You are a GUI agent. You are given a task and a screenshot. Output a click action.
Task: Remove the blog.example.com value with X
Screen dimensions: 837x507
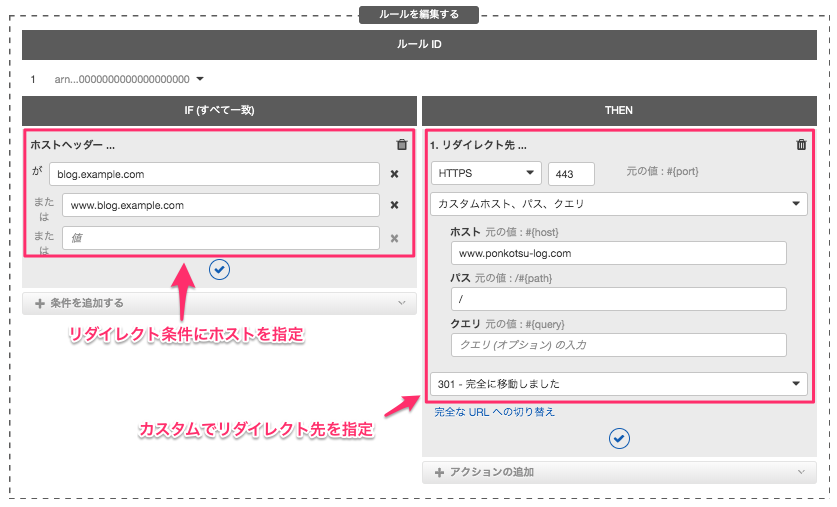click(394, 174)
